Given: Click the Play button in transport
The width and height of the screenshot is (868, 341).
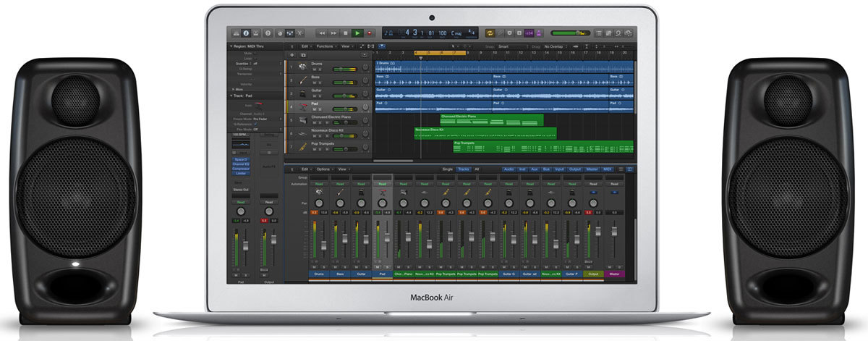Looking at the screenshot, I should pyautogui.click(x=357, y=33).
